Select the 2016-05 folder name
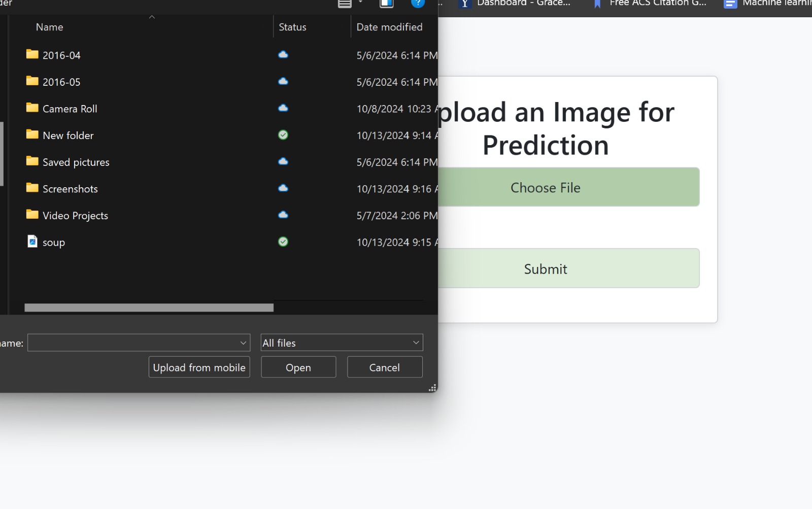 [61, 82]
